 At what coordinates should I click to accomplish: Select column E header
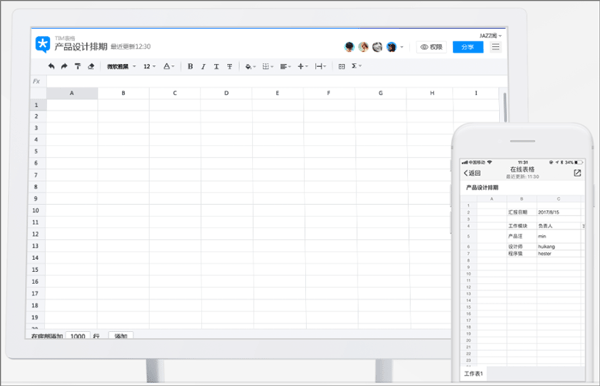pyautogui.click(x=277, y=93)
